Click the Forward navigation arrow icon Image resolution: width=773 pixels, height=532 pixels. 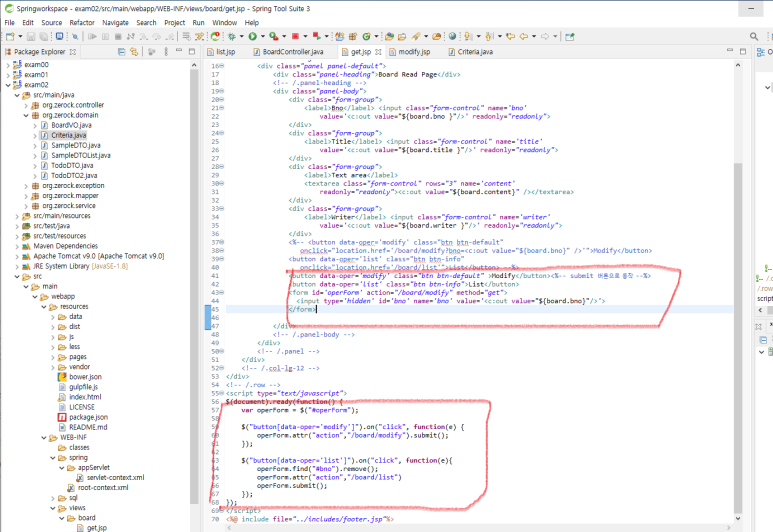pyautogui.click(x=545, y=36)
